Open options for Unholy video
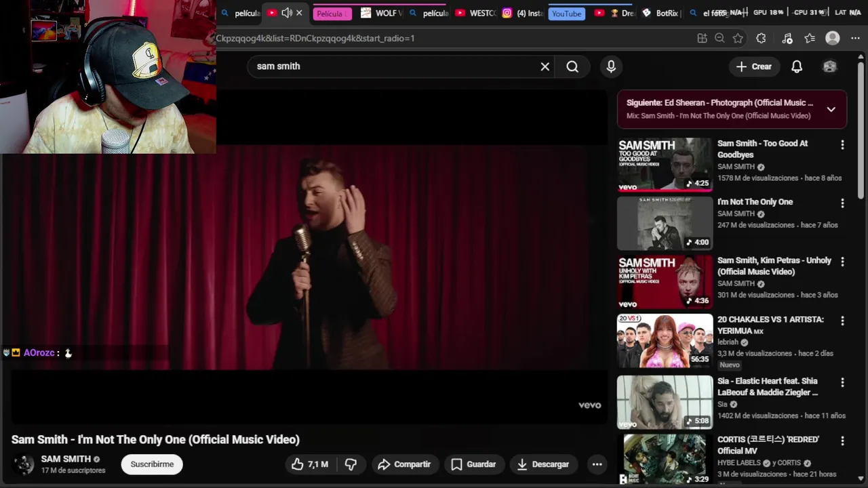The height and width of the screenshot is (488, 868). tap(842, 262)
